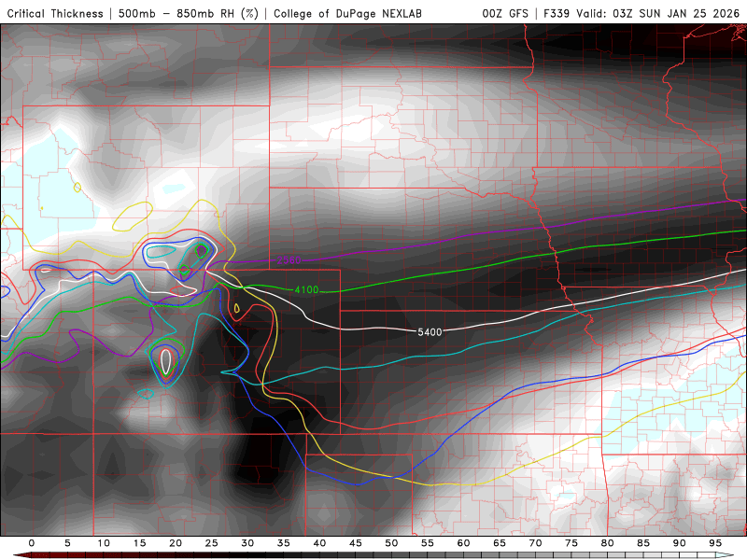Viewport: 747px width, 560px height.
Task: Click the "25" value on the colorbar
Action: tap(212, 543)
